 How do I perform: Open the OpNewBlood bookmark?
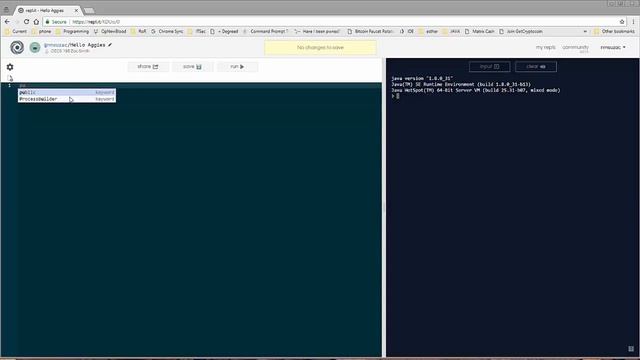pyautogui.click(x=110, y=31)
